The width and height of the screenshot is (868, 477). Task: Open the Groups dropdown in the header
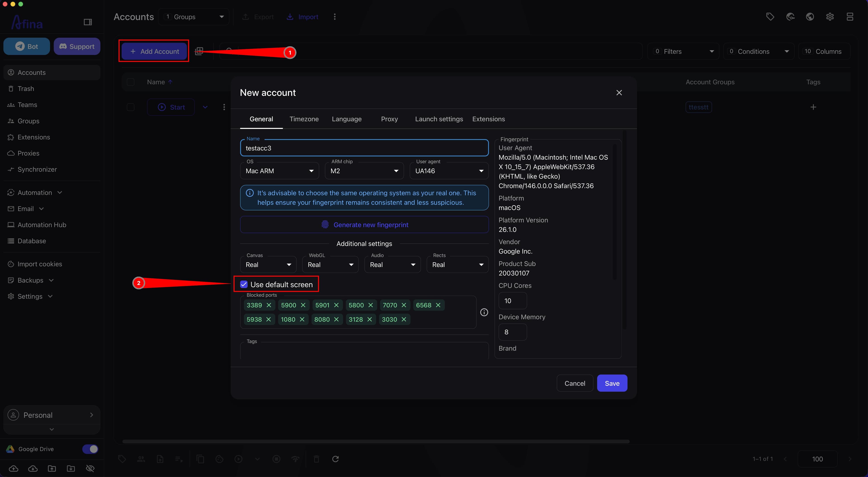pyautogui.click(x=194, y=17)
